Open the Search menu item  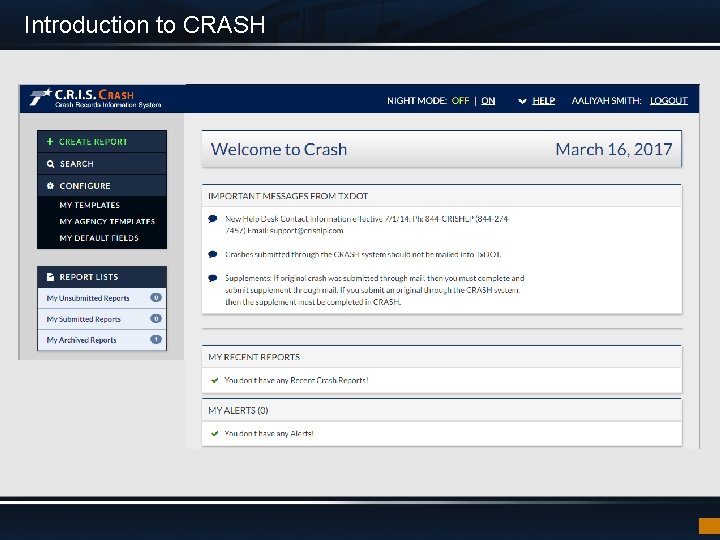(102, 164)
